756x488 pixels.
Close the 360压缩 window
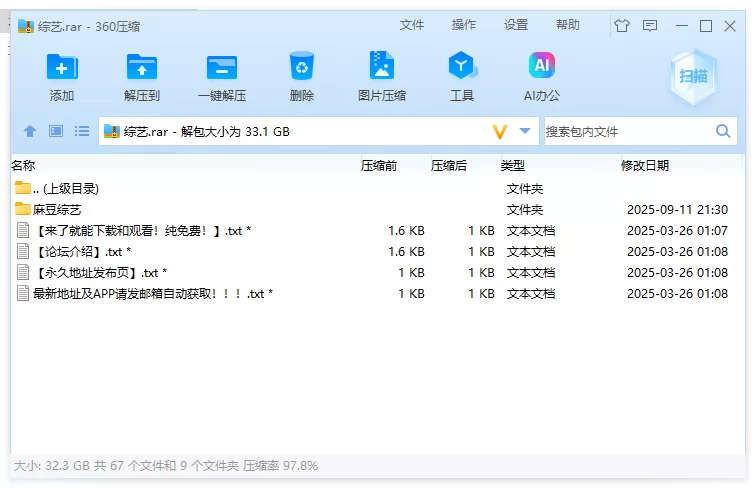click(730, 26)
